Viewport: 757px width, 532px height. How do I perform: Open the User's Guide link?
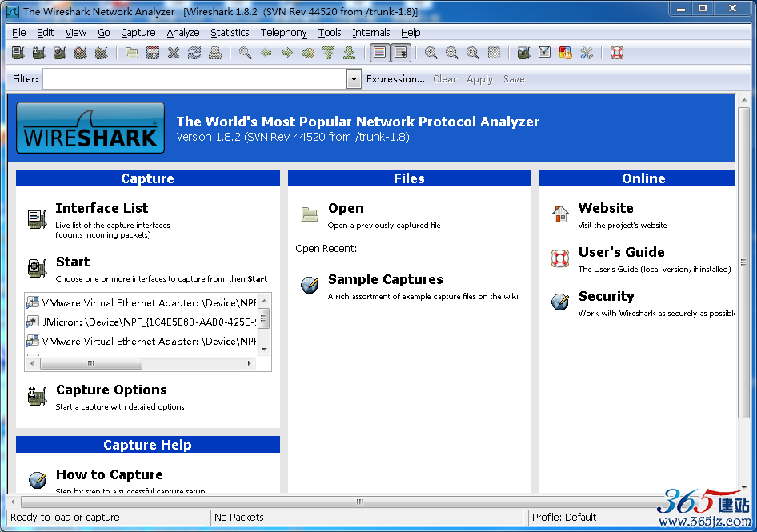[621, 252]
